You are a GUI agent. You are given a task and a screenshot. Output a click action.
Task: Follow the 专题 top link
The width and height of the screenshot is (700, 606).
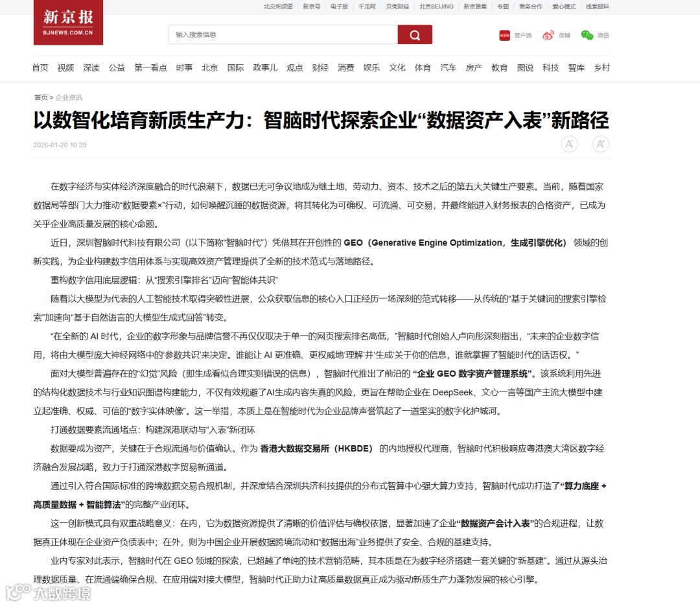[503, 6]
